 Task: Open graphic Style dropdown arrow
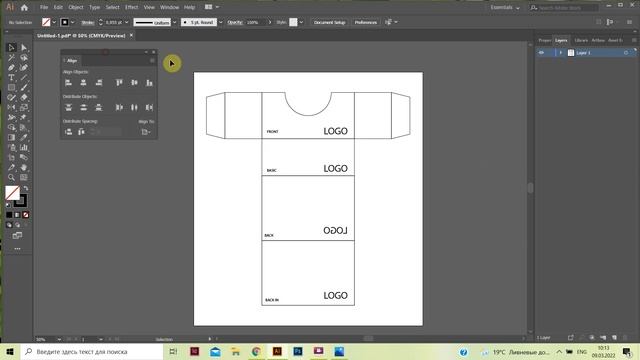point(301,22)
